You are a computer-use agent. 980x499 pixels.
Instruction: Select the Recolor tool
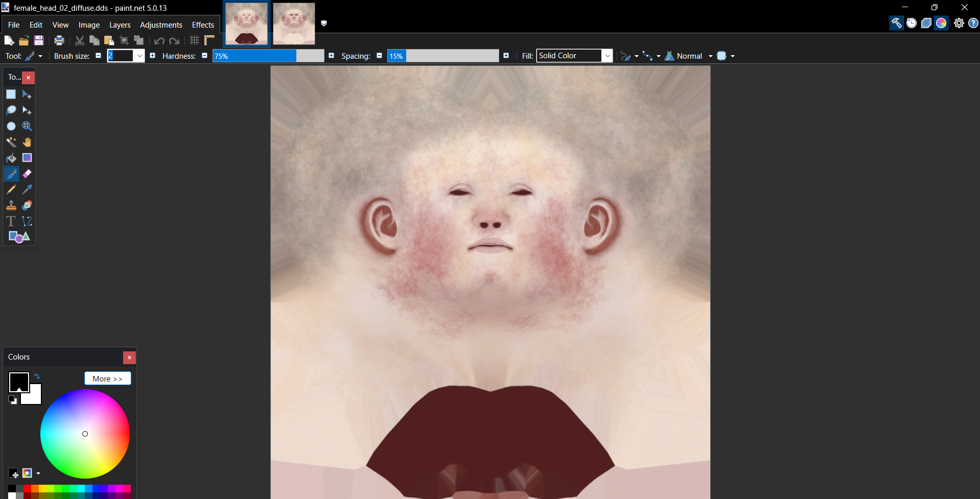click(27, 205)
